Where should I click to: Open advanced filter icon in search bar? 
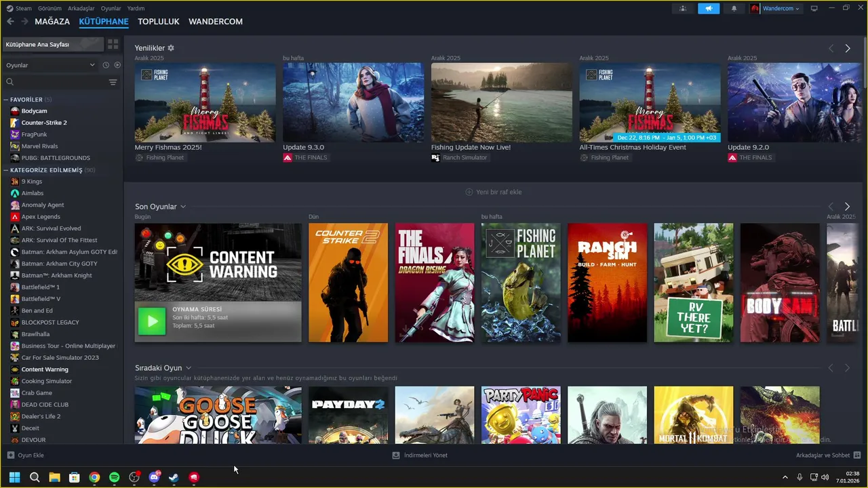113,82
